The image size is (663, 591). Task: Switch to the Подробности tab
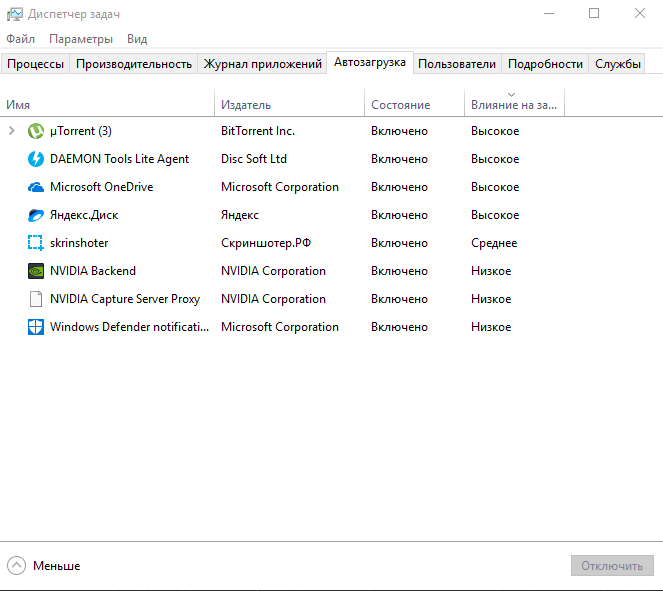(545, 64)
